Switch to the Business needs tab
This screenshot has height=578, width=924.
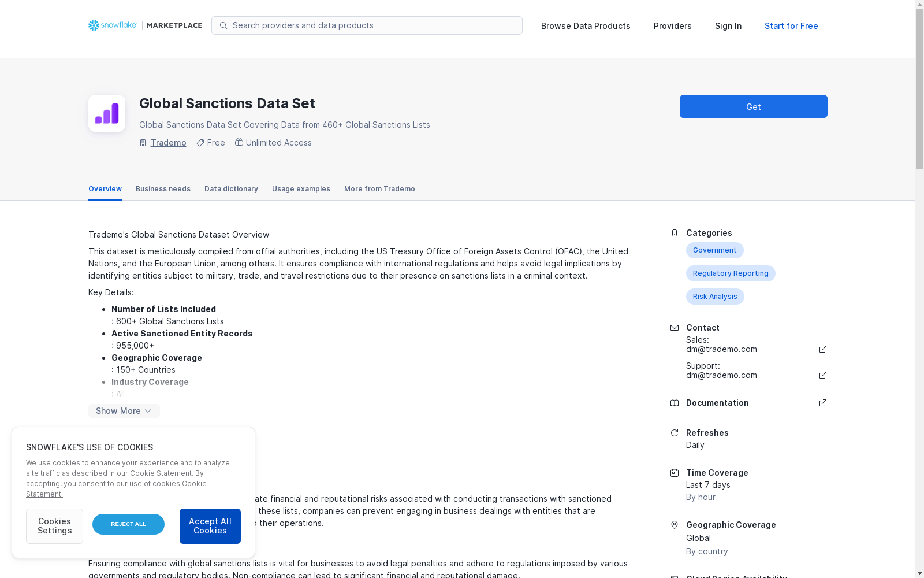163,189
